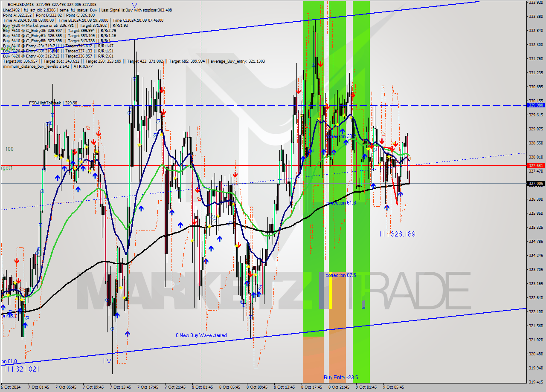Click the minimum_distance_buy_levels ATR info line
The height and width of the screenshot is (392, 546).
click(x=48, y=66)
